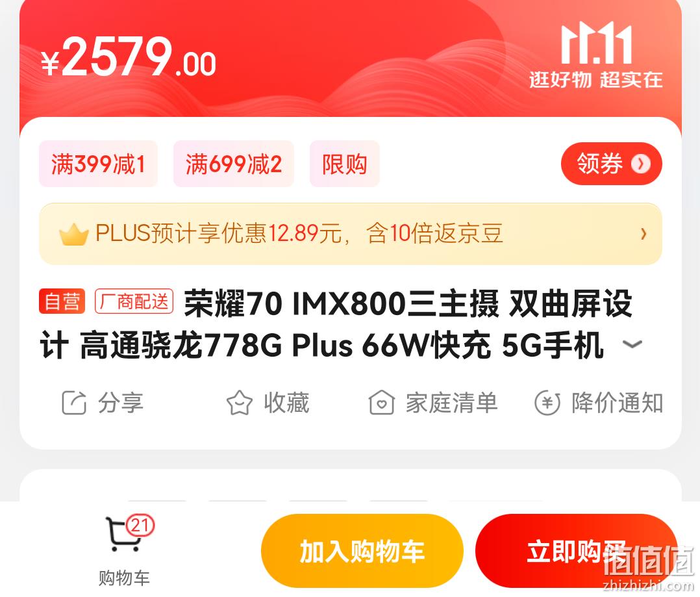Open 领券 coupon arrow
The image size is (700, 597).
(641, 164)
